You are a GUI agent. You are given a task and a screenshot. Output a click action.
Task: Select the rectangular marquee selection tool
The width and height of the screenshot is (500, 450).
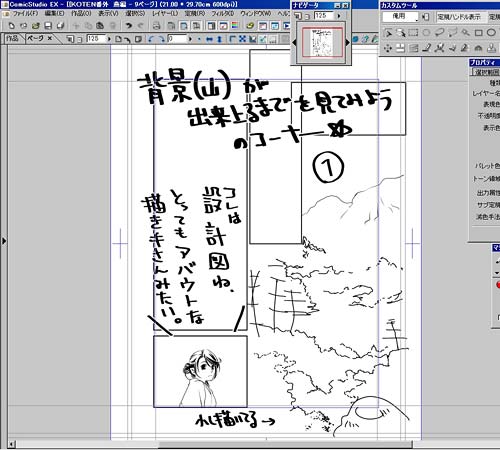(x=413, y=33)
